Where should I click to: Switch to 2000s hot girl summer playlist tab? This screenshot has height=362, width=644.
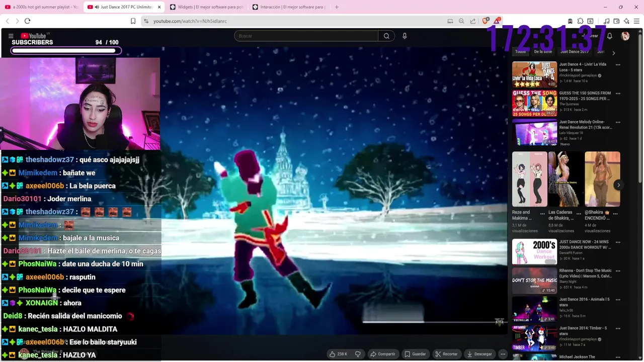tap(41, 7)
